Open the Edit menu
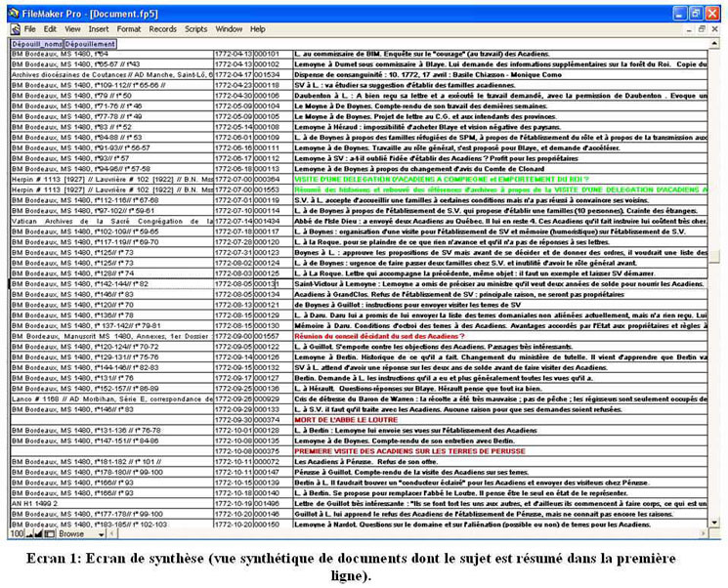The image size is (728, 588). click(50, 28)
